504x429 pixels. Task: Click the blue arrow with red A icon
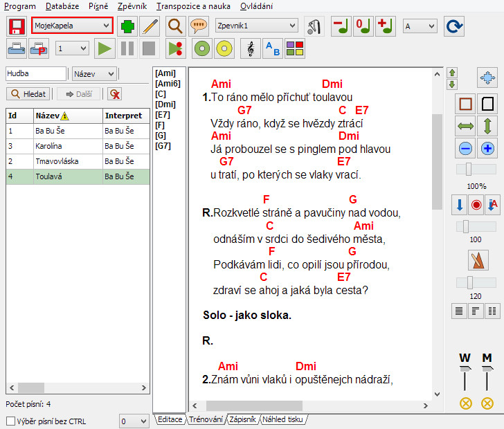(492, 205)
